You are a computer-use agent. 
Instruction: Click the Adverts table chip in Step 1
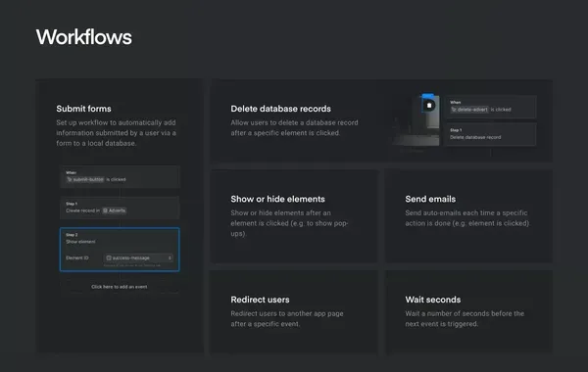coord(115,210)
